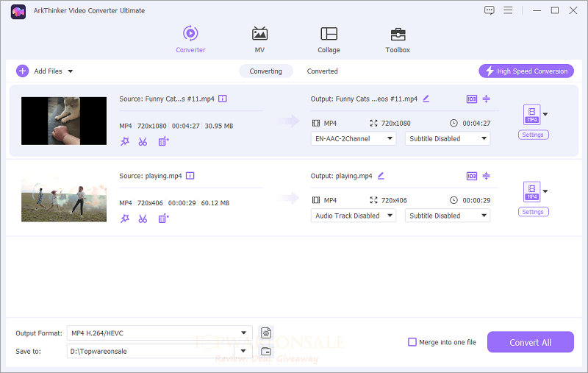Open the edit effects wand for playing.mp4
Image resolution: width=588 pixels, height=373 pixels.
pyautogui.click(x=125, y=219)
